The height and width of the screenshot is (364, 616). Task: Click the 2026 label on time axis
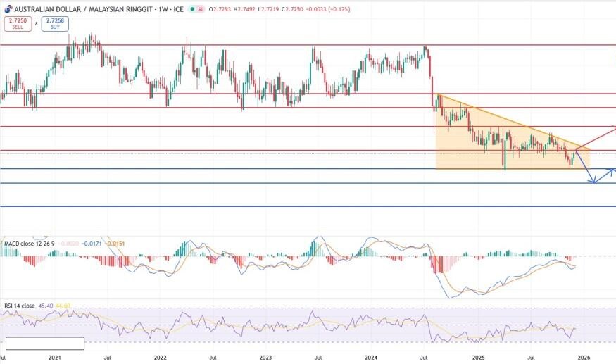click(584, 357)
